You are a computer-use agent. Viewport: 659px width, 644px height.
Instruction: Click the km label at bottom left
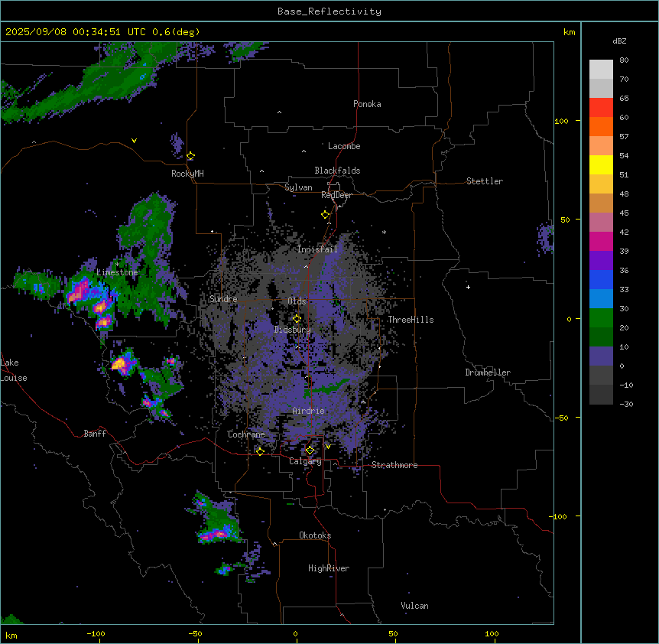pyautogui.click(x=11, y=636)
